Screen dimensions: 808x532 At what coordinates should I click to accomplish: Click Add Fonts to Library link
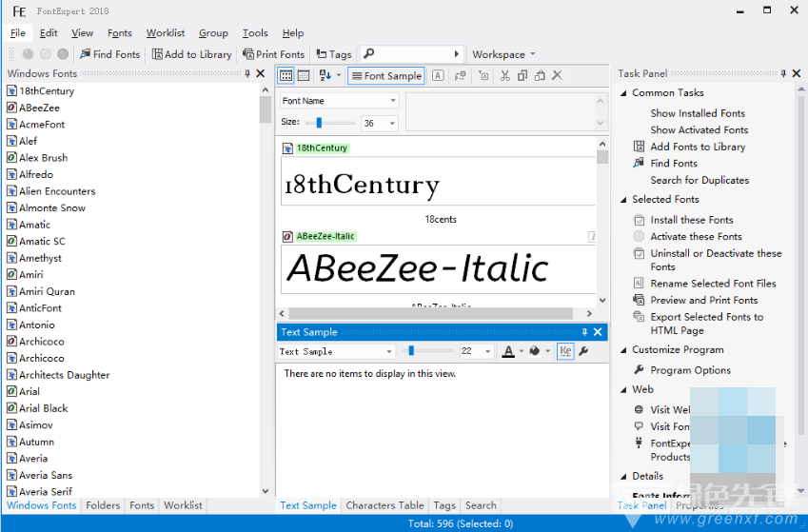pos(698,147)
